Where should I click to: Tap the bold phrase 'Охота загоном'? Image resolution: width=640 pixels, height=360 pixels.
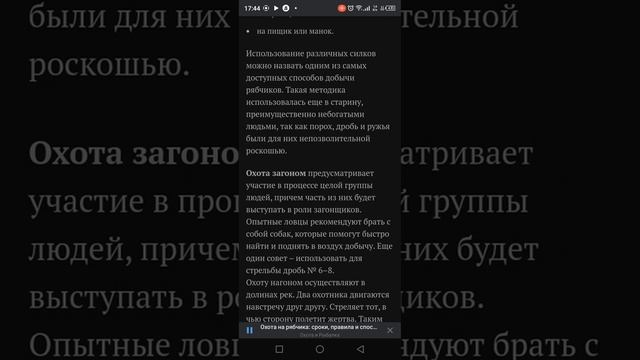point(276,173)
